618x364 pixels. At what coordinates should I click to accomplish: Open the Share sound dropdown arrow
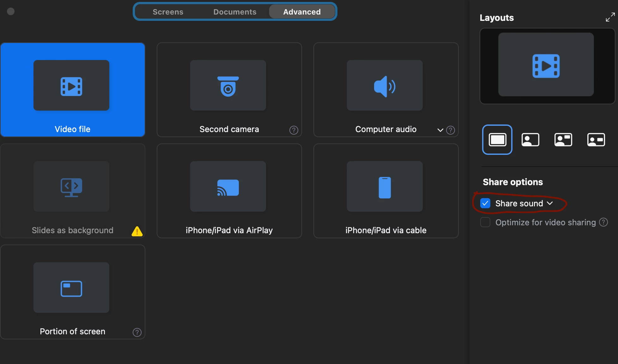click(x=550, y=203)
